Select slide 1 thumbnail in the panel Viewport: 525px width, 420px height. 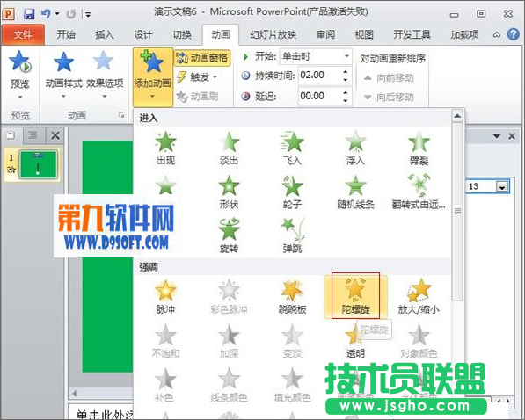coord(38,164)
